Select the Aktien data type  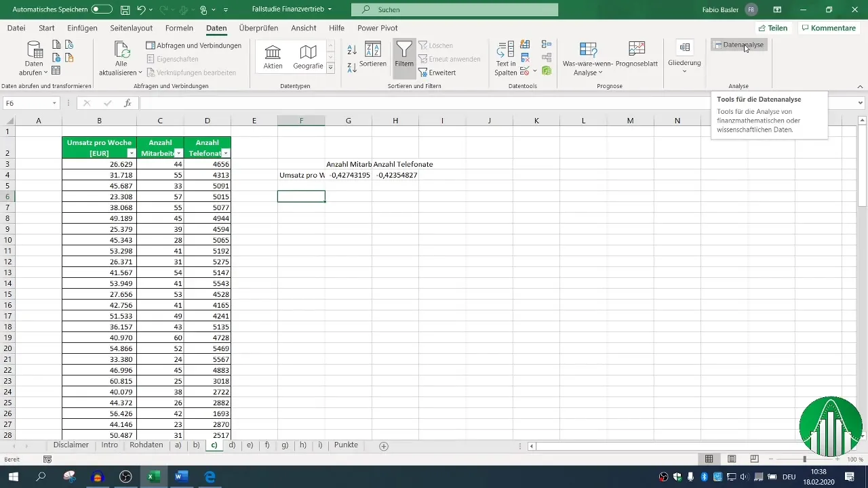[273, 57]
